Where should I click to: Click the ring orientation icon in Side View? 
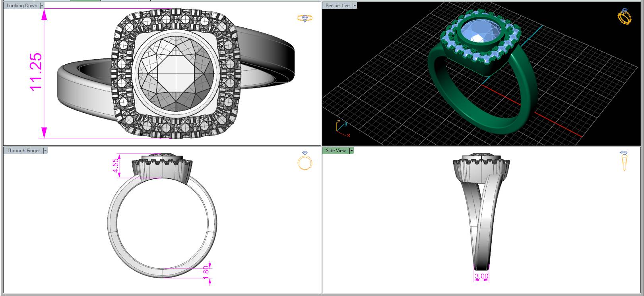pyautogui.click(x=624, y=161)
